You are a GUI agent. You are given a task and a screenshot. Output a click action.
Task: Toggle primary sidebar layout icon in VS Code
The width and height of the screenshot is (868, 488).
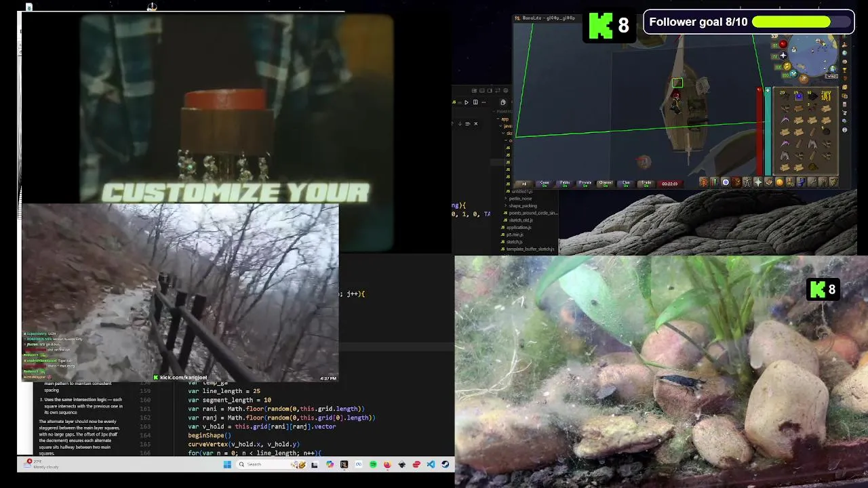474,91
